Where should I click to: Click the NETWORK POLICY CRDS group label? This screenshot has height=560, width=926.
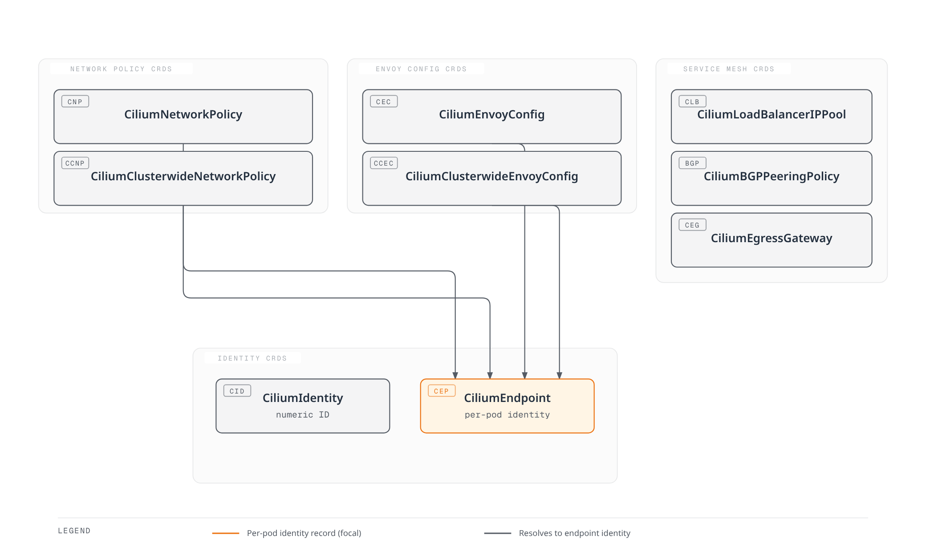pos(121,69)
